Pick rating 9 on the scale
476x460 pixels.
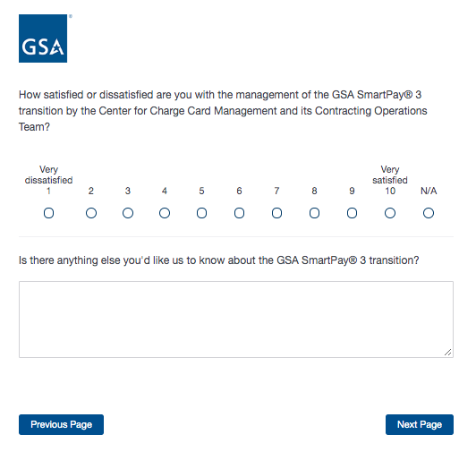(352, 213)
